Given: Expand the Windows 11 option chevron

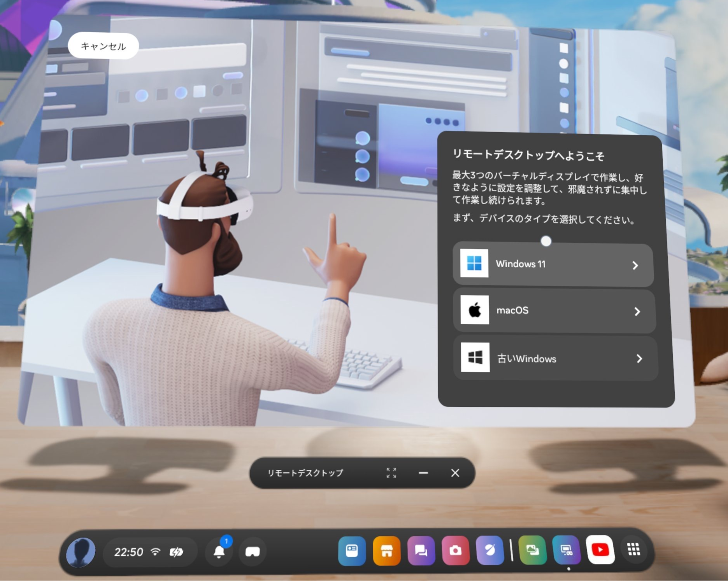Looking at the screenshot, I should (x=635, y=265).
